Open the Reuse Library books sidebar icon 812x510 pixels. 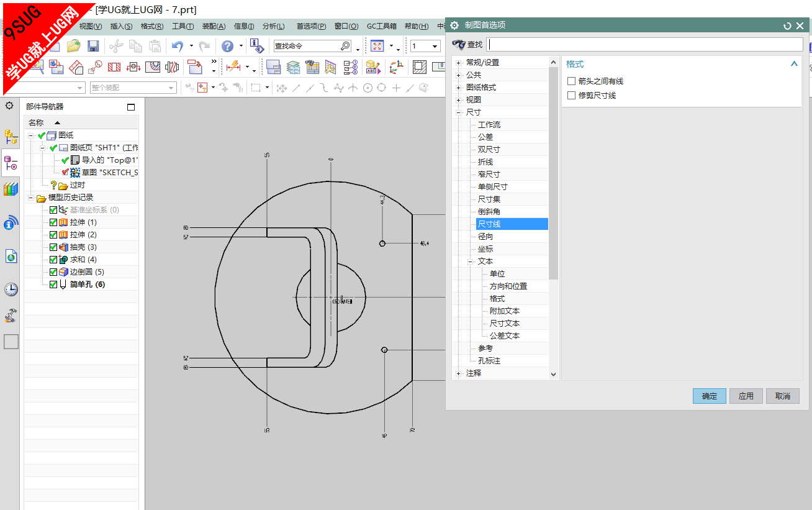click(11, 189)
